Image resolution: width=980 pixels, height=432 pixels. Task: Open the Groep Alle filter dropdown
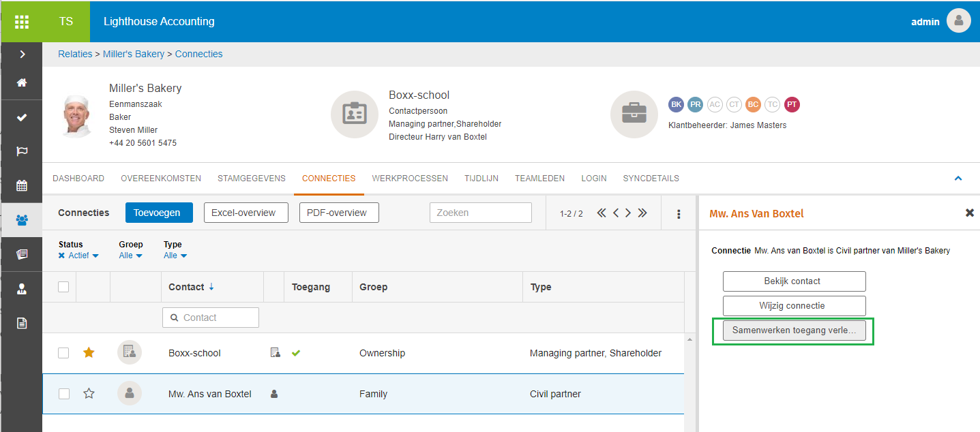(130, 256)
